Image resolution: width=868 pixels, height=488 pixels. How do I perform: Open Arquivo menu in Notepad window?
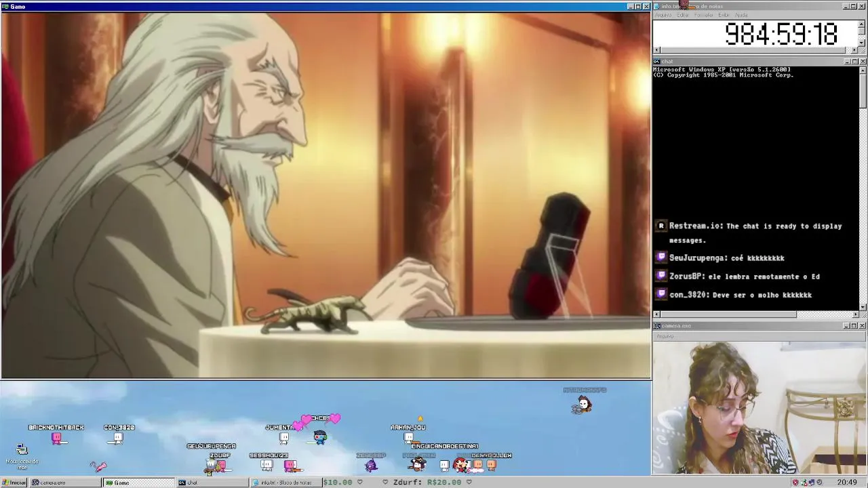tap(663, 15)
